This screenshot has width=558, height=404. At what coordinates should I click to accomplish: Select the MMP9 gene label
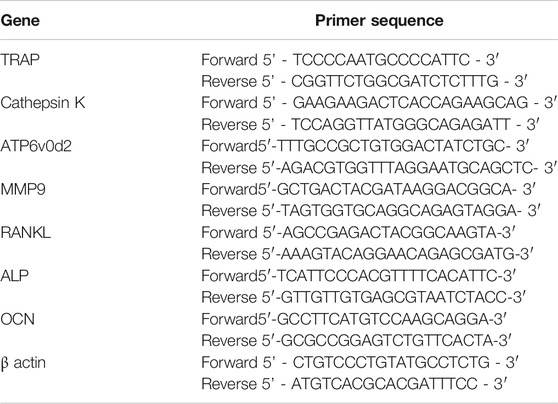[23, 189]
